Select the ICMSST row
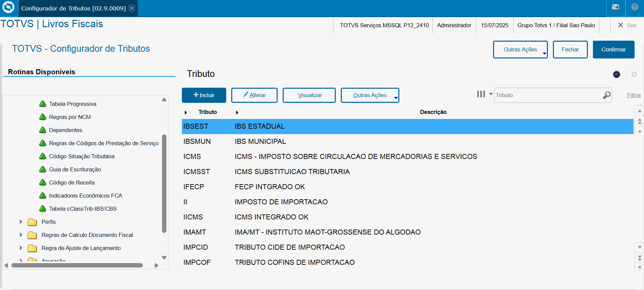The width and height of the screenshot is (644, 290). 407,172
